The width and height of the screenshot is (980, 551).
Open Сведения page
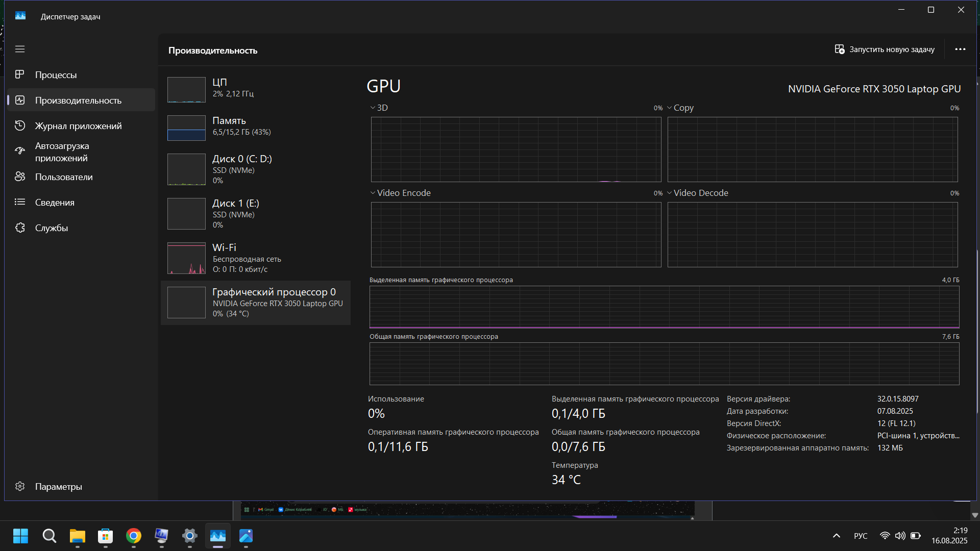tap(81, 202)
